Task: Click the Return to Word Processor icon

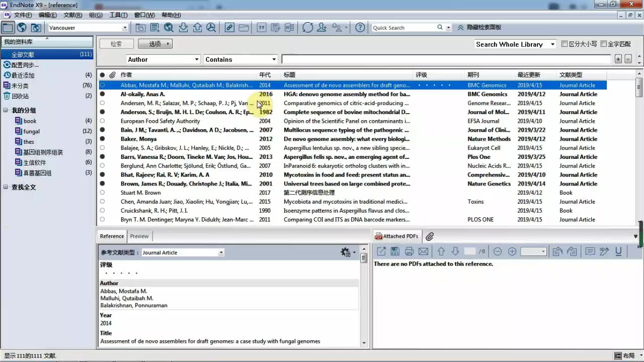Action: point(289,28)
